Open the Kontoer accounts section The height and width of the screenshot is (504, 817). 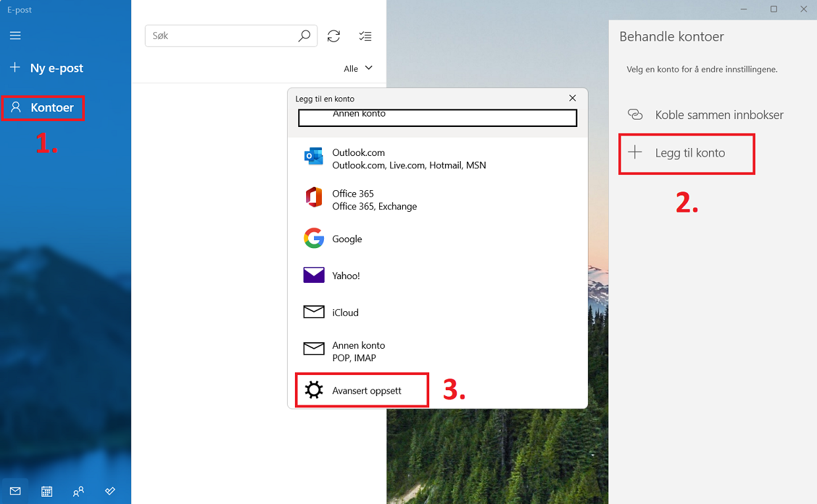tap(43, 108)
